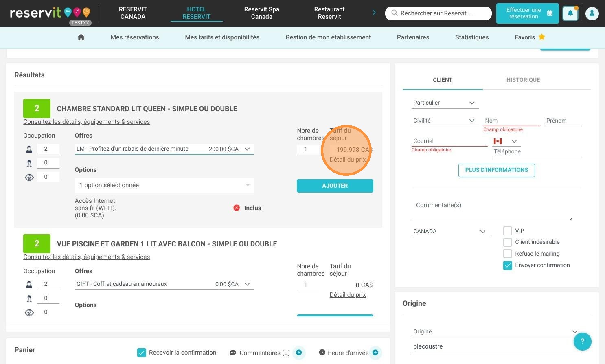Open the Statistiques menu

coord(472,37)
